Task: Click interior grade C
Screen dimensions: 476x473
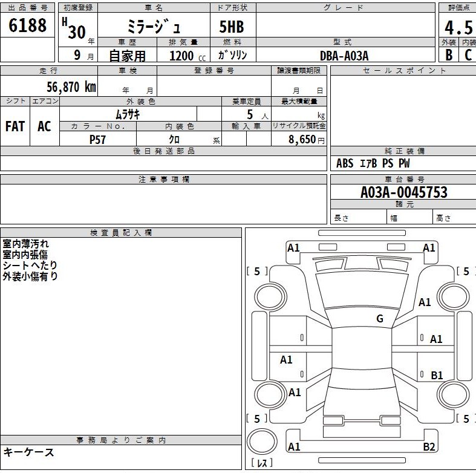Action: tap(468, 55)
